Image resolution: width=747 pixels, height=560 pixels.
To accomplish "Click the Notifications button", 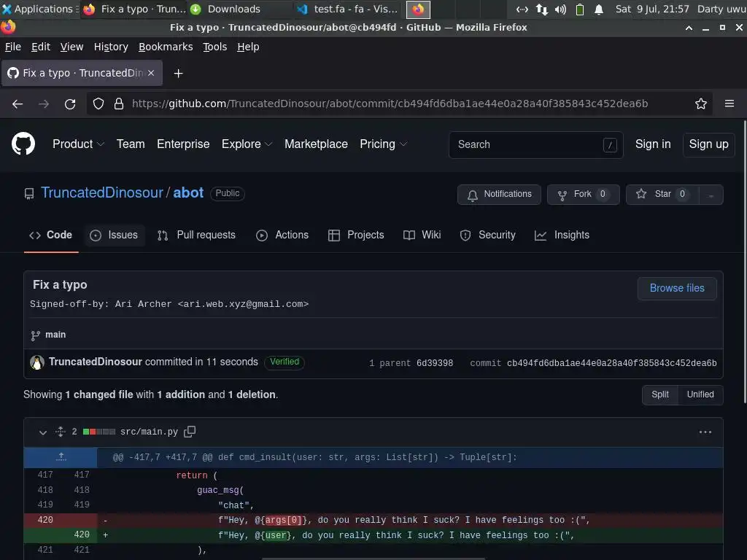I will pos(499,195).
